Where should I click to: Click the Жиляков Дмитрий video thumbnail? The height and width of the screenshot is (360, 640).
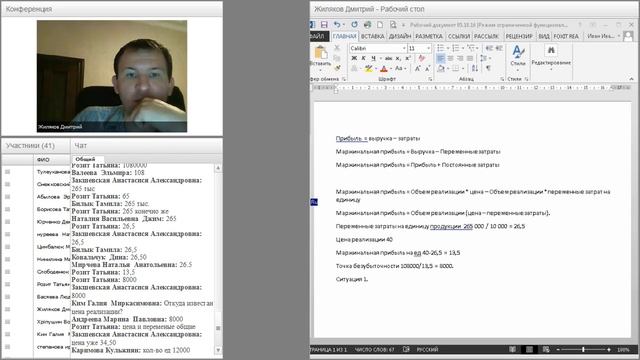click(x=112, y=76)
